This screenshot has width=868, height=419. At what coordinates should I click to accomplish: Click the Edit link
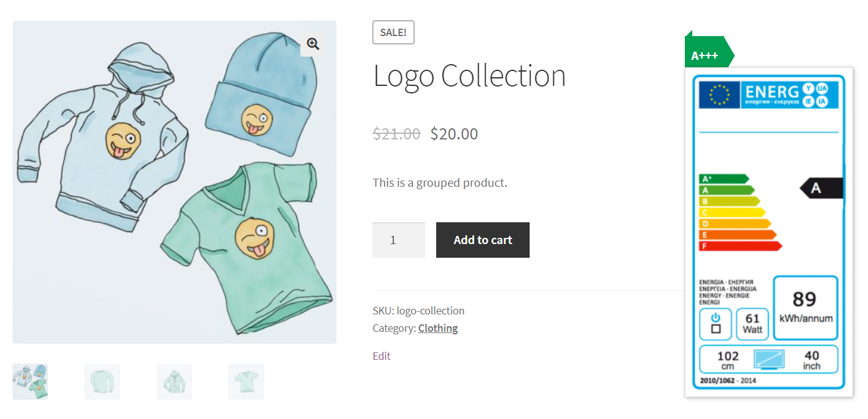[x=381, y=356]
